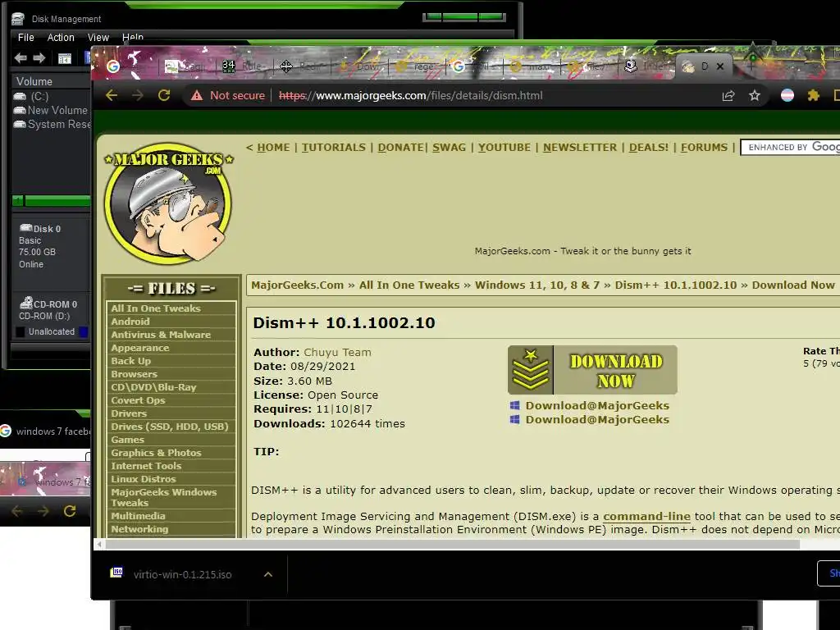Screen dimensions: 840x630
Task: Open the Graphics & Photos category
Action: tap(156, 453)
